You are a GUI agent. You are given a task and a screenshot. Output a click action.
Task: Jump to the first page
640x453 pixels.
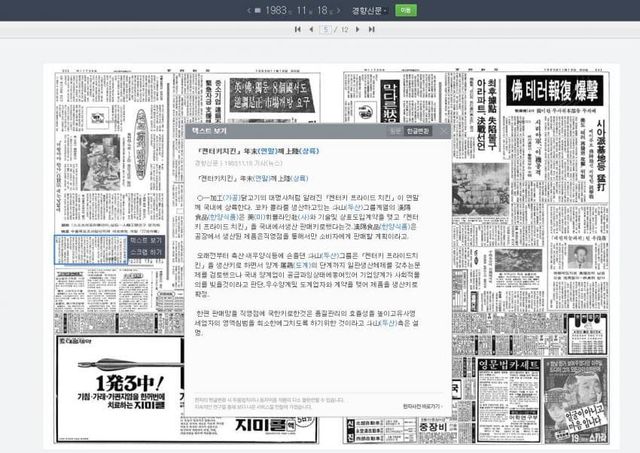[x=296, y=30]
